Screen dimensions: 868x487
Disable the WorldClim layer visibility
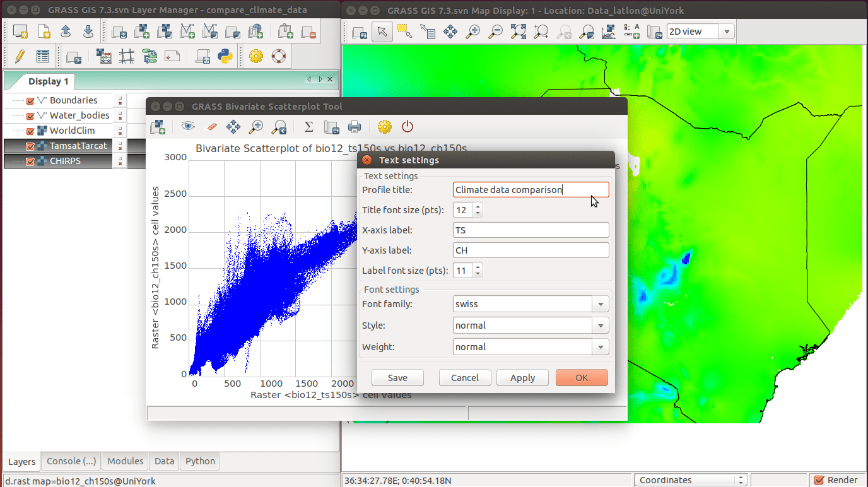30,131
